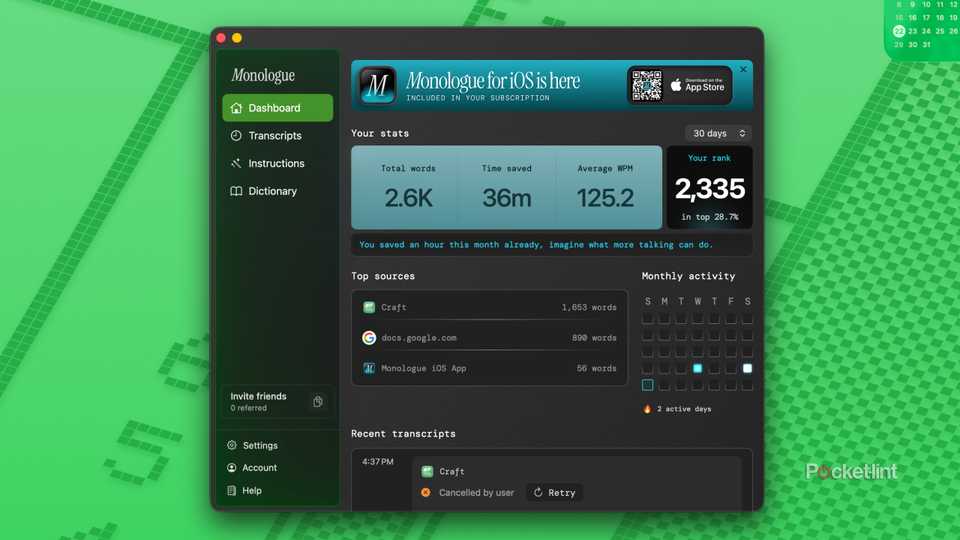The image size is (960, 540).
Task: Open the Help link in sidebar
Action: [252, 490]
